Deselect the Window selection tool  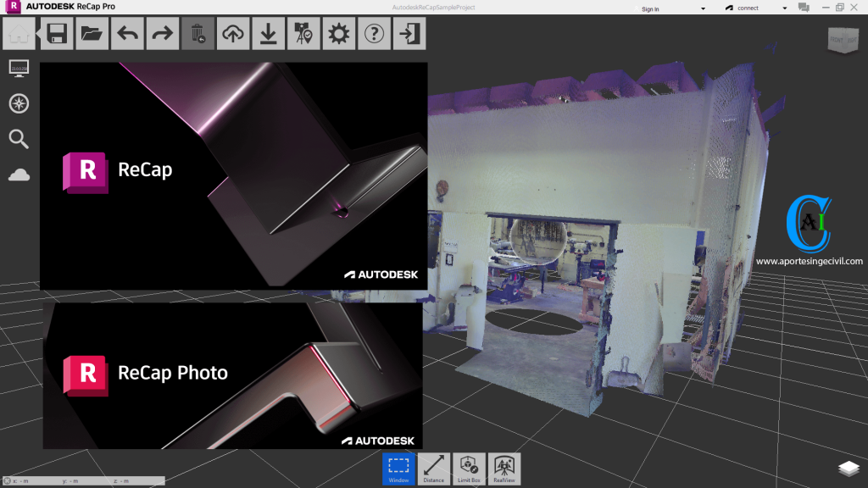point(398,468)
